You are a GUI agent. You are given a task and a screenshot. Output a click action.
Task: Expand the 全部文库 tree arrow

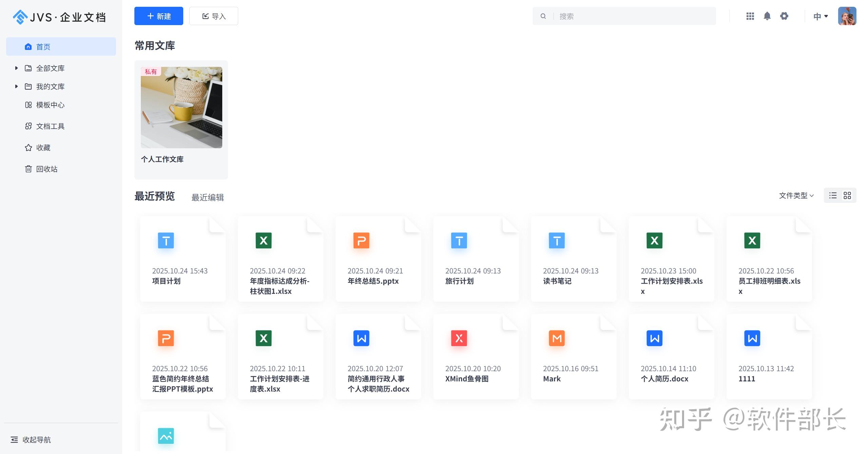(16, 68)
